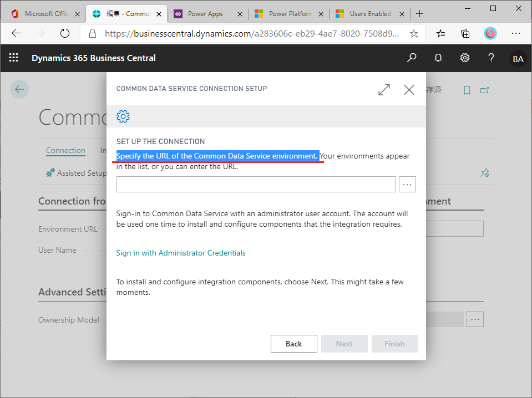Open the Ownership Model lookup
Image resolution: width=532 pixels, height=398 pixels.
(475, 319)
